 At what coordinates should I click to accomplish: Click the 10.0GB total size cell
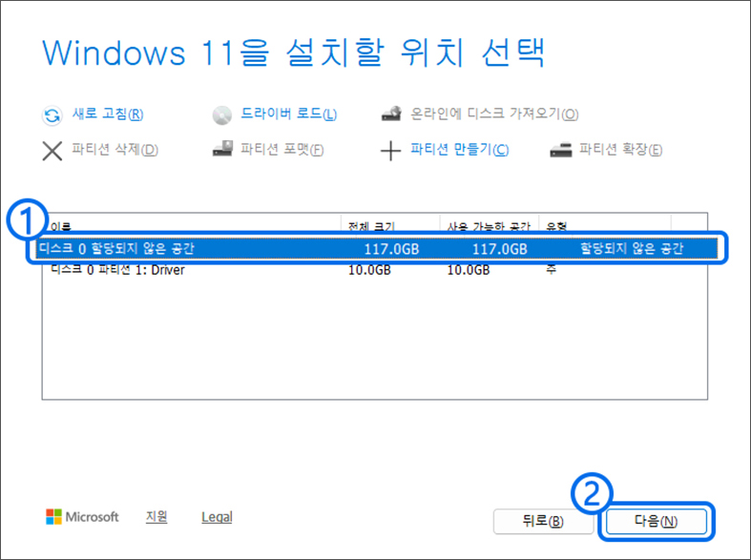click(x=369, y=270)
